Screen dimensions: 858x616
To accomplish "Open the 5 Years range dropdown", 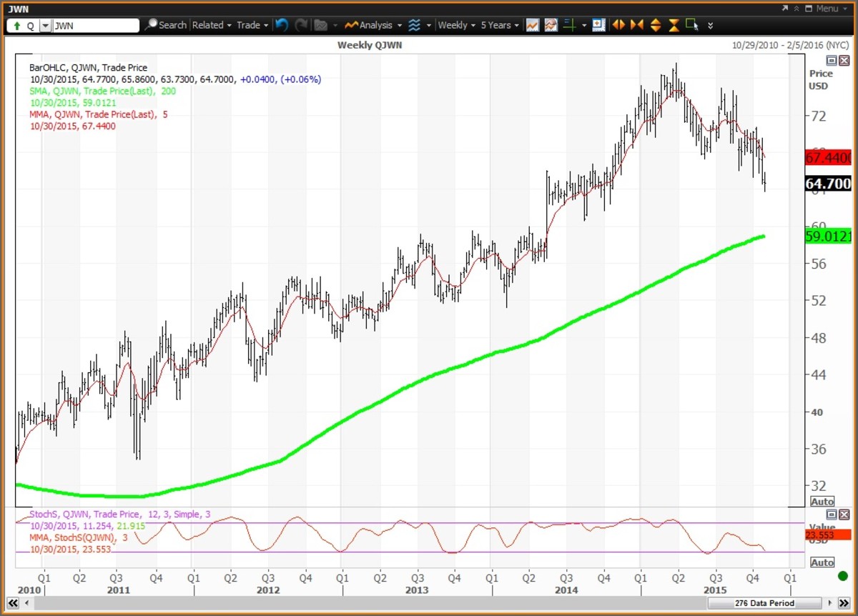I will click(500, 25).
